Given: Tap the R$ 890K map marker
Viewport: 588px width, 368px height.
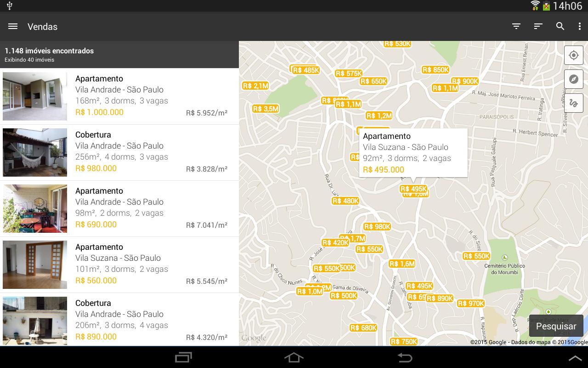Looking at the screenshot, I should pos(440,298).
